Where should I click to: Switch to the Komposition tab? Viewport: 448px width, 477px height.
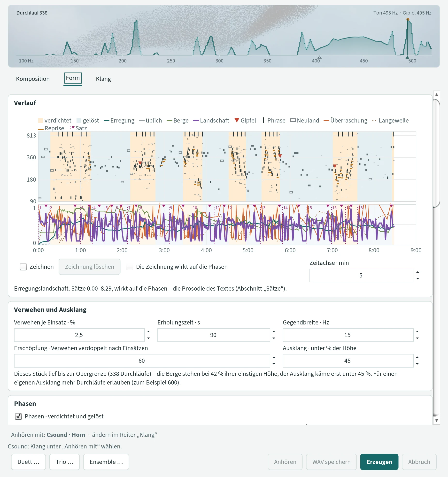coord(33,79)
